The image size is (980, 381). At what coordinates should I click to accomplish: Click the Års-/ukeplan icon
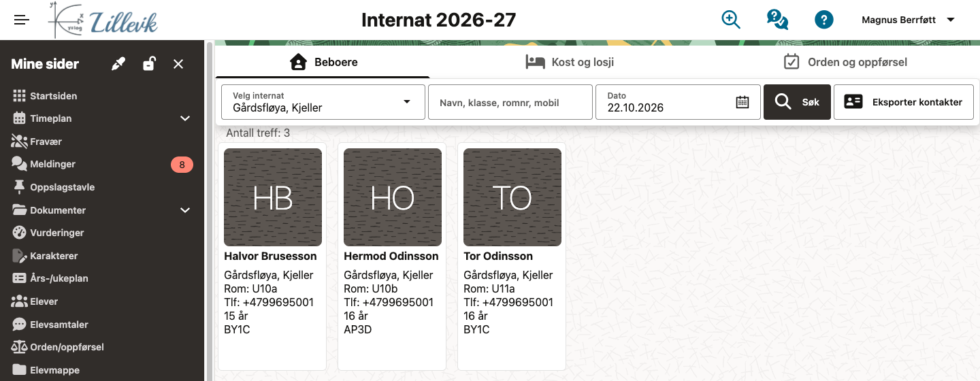[x=19, y=278]
